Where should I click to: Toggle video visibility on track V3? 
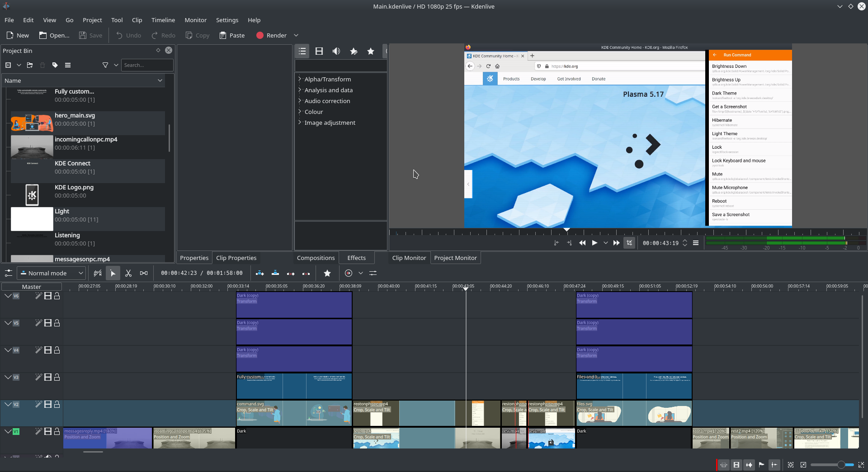pyautogui.click(x=48, y=377)
